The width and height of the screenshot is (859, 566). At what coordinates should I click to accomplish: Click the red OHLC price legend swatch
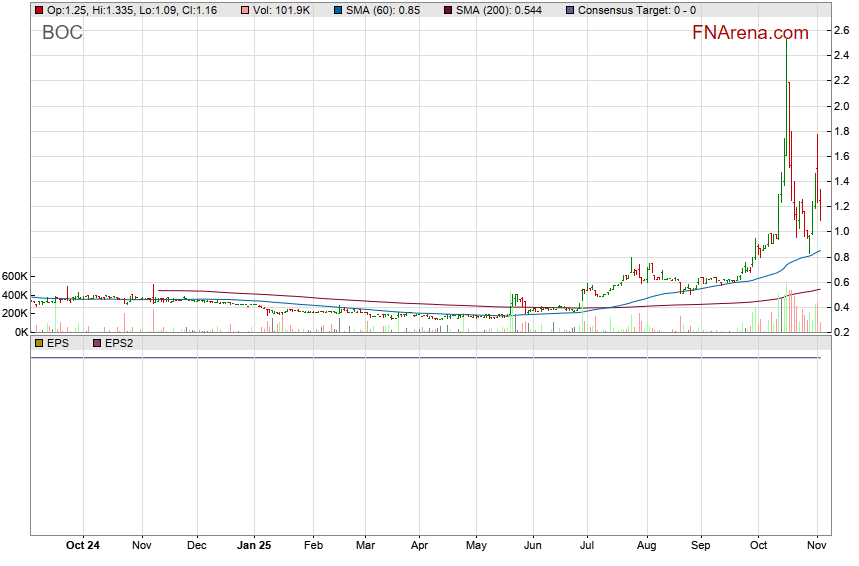[38, 10]
